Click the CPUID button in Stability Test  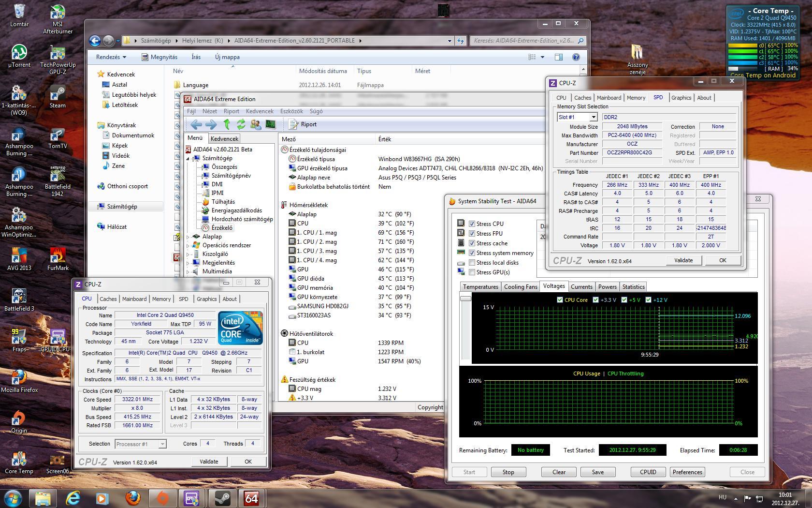coord(648,472)
